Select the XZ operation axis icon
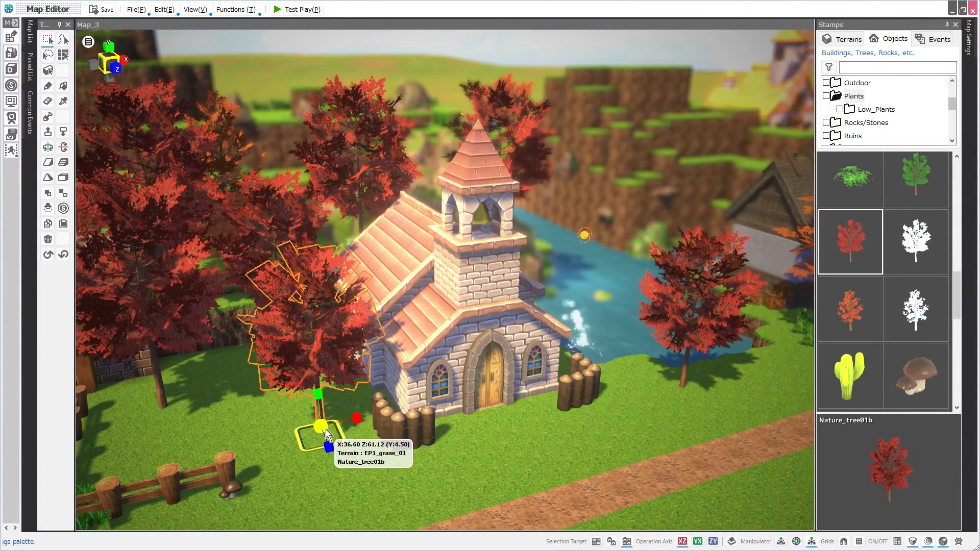 click(682, 541)
